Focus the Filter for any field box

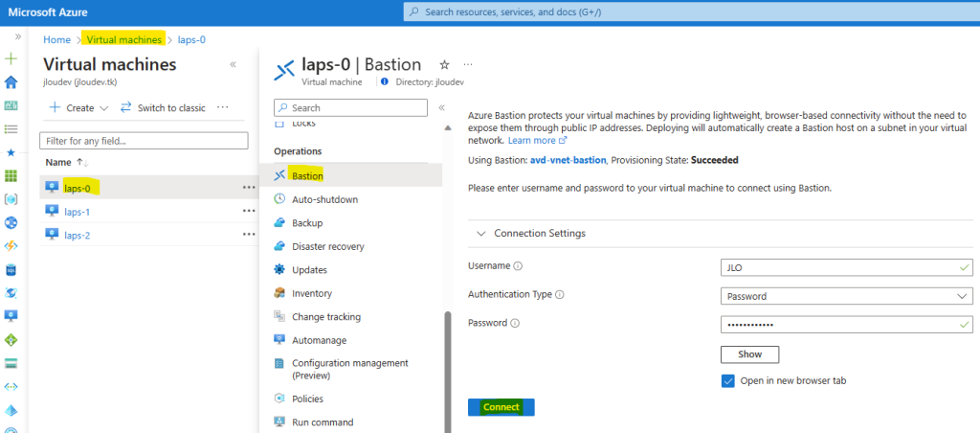pos(144,141)
